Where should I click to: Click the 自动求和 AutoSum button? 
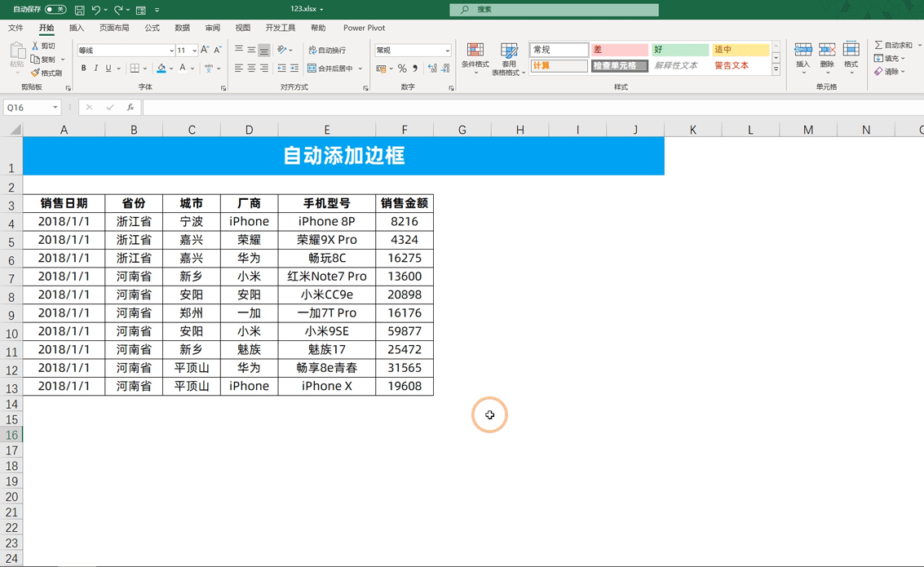click(894, 46)
